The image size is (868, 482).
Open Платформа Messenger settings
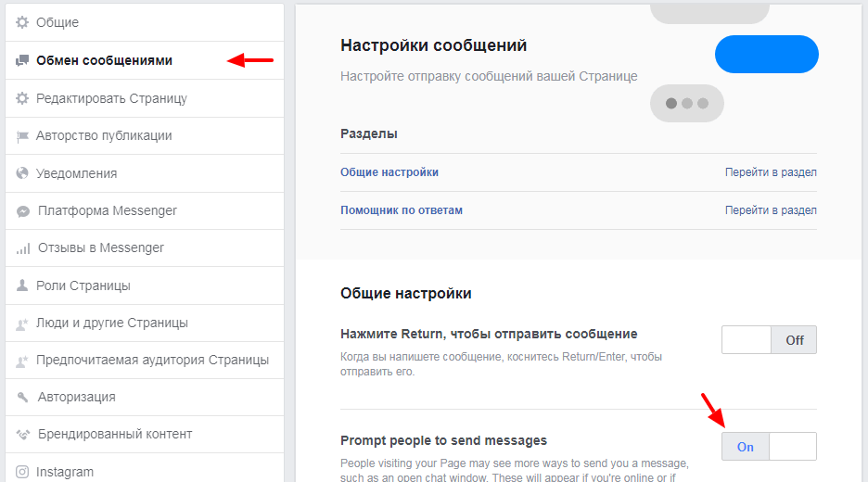[x=145, y=210]
